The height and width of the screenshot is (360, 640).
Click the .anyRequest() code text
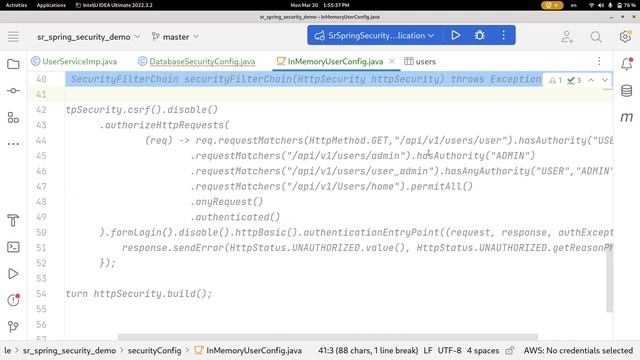coord(227,202)
